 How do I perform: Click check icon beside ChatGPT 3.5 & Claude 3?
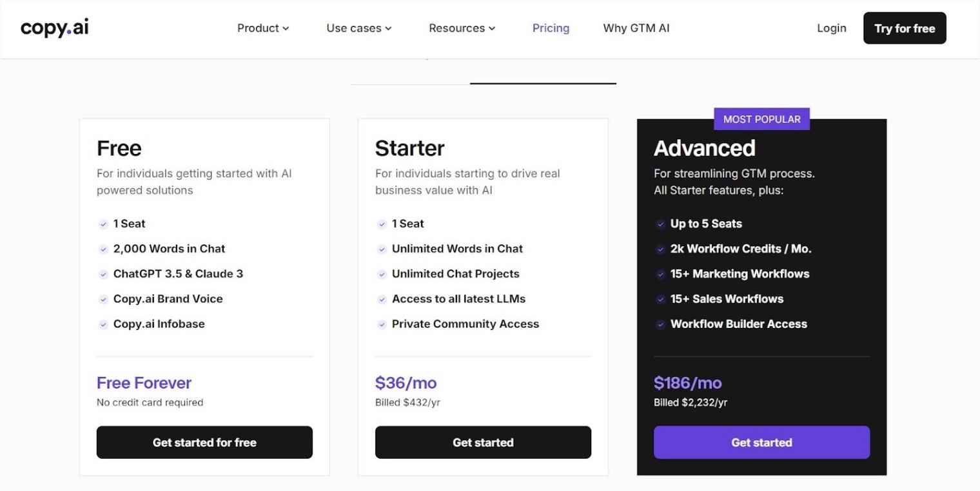tap(103, 274)
